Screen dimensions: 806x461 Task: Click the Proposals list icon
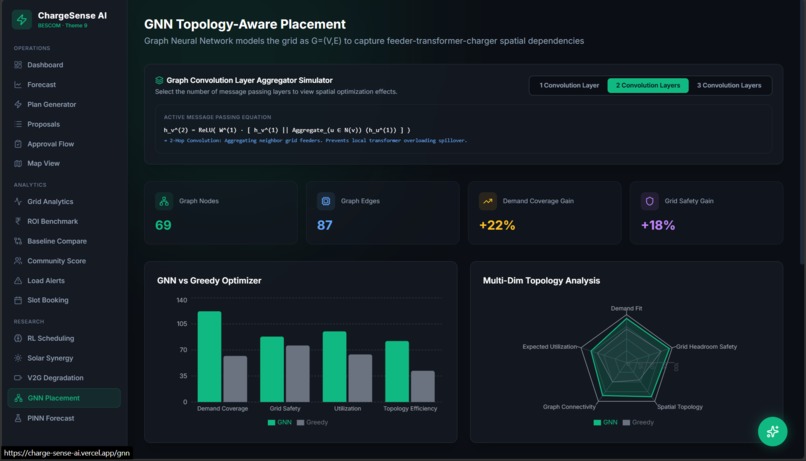click(x=18, y=124)
